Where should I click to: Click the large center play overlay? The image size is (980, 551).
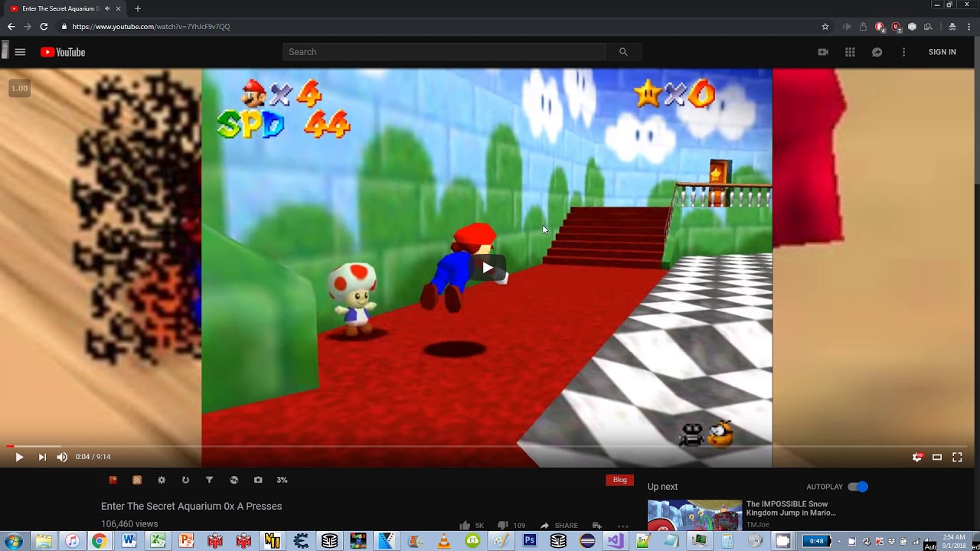(x=488, y=268)
